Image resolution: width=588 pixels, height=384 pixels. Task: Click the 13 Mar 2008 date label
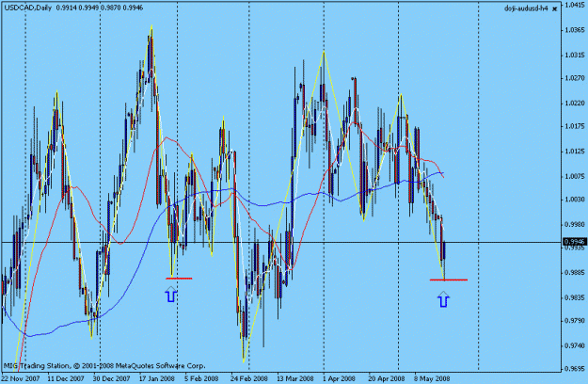tap(295, 378)
